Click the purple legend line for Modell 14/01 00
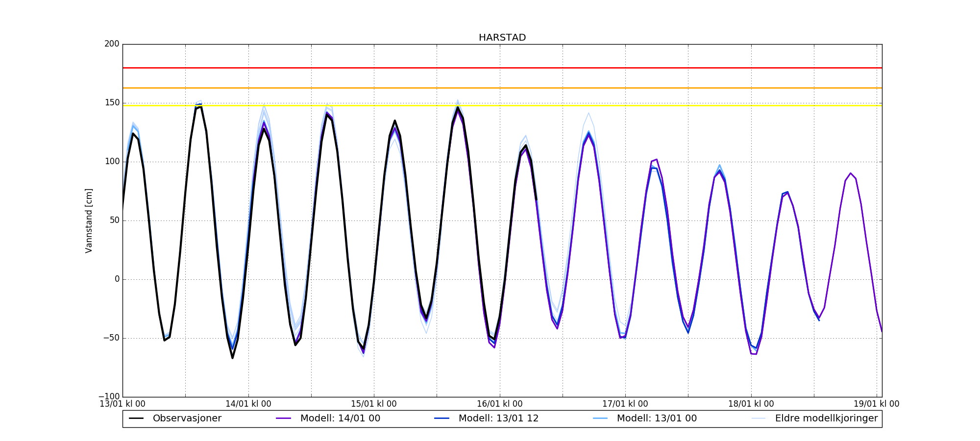This screenshot has width=980, height=441. 284,418
